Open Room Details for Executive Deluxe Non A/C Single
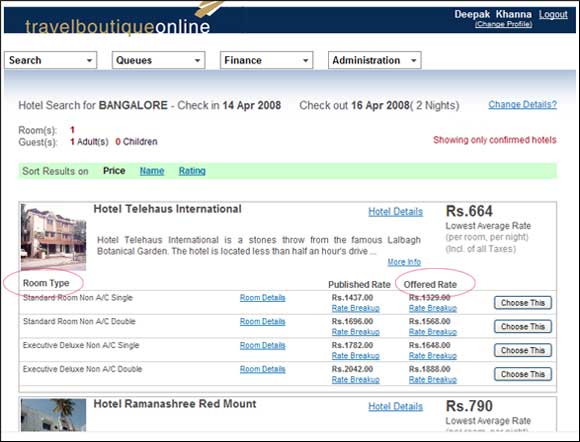580x442 pixels. (x=263, y=345)
